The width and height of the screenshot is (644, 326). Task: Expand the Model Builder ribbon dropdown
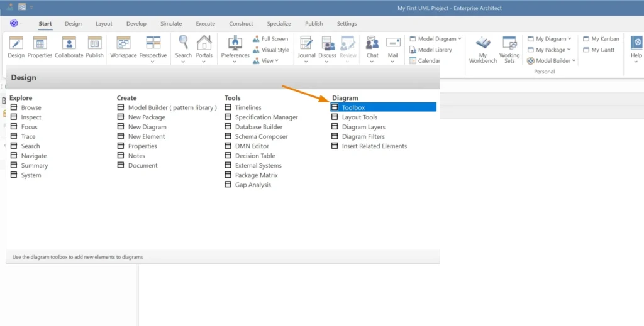[574, 61]
